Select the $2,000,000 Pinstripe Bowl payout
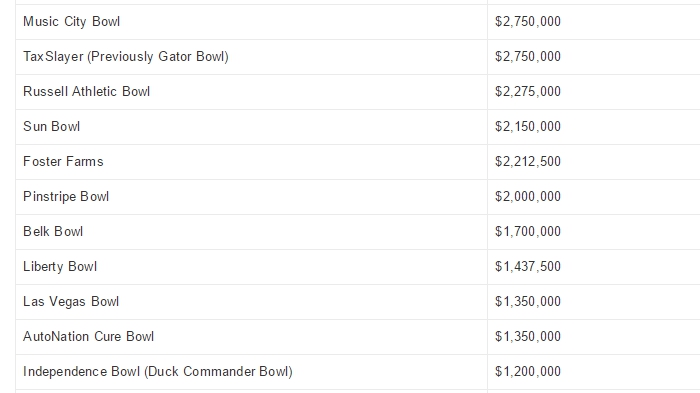 click(528, 196)
